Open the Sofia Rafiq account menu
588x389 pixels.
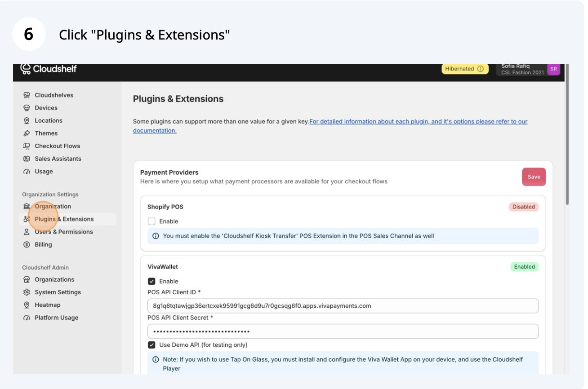point(528,69)
